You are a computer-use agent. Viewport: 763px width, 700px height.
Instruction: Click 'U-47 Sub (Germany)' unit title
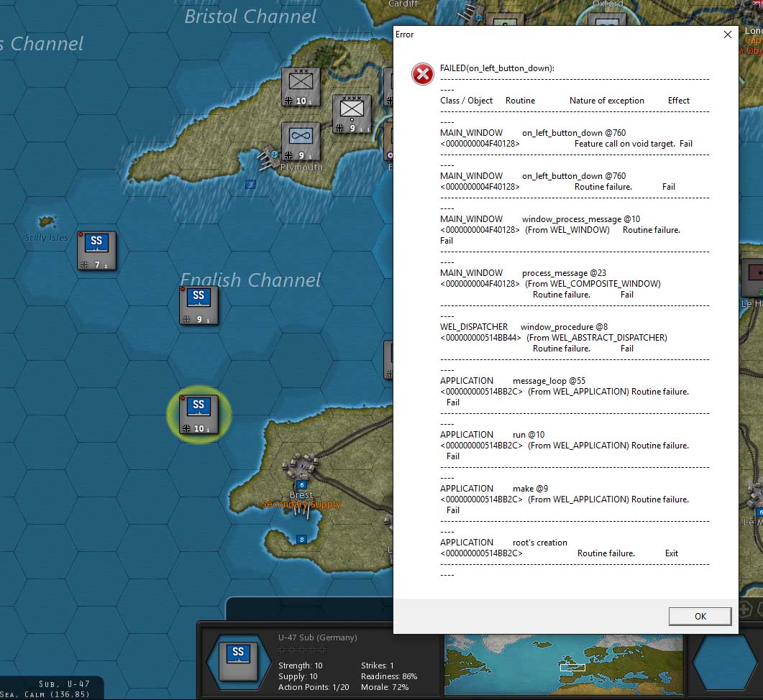[317, 637]
